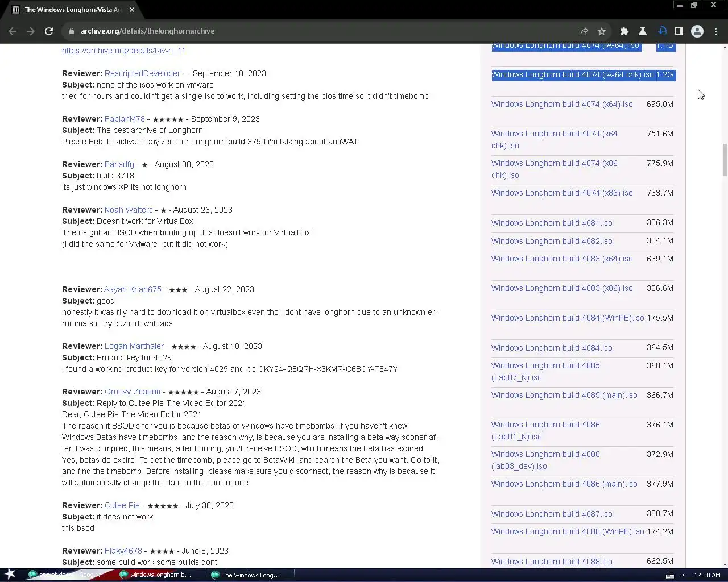Screen dimensions: 728x582
Task: Download Windows Longhorn build 4087.iso
Action: [552, 514]
